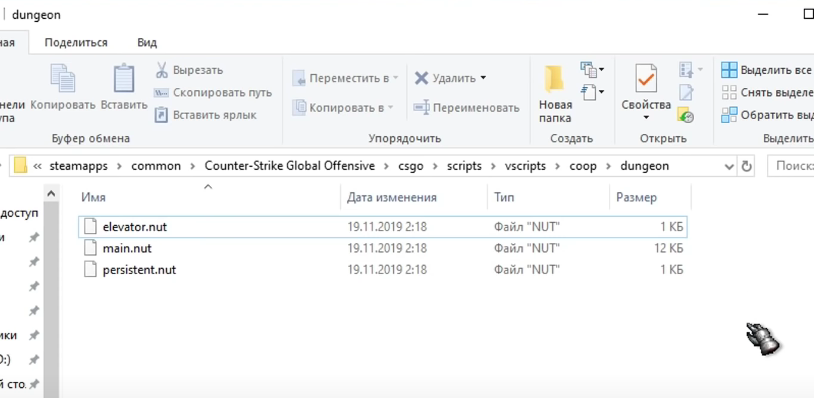Refresh the folder view

(747, 167)
